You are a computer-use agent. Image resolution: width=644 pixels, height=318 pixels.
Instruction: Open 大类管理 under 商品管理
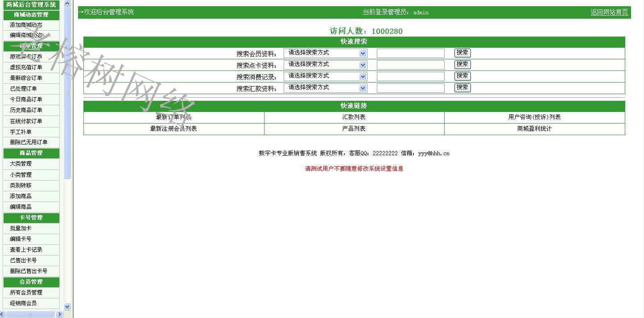(x=21, y=164)
